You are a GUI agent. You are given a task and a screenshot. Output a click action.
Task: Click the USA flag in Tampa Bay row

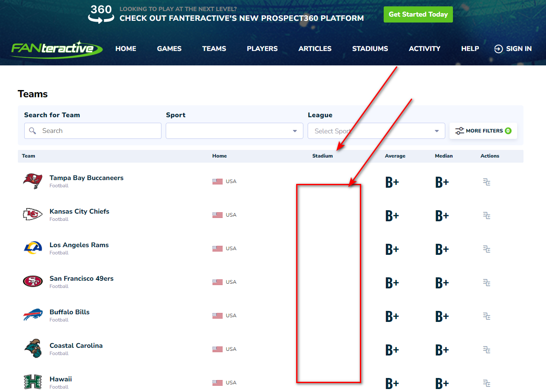pos(218,181)
